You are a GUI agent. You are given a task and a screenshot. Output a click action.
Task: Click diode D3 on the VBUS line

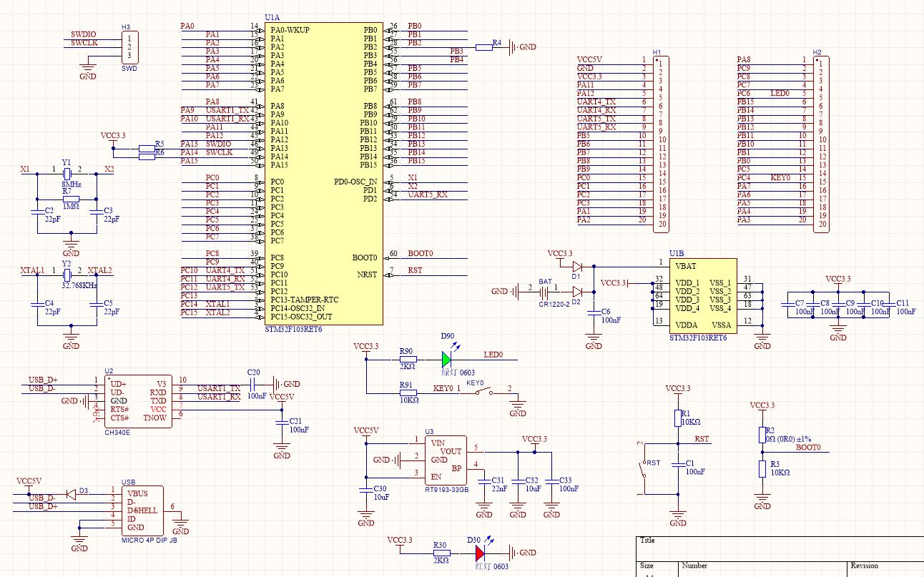coord(71,493)
